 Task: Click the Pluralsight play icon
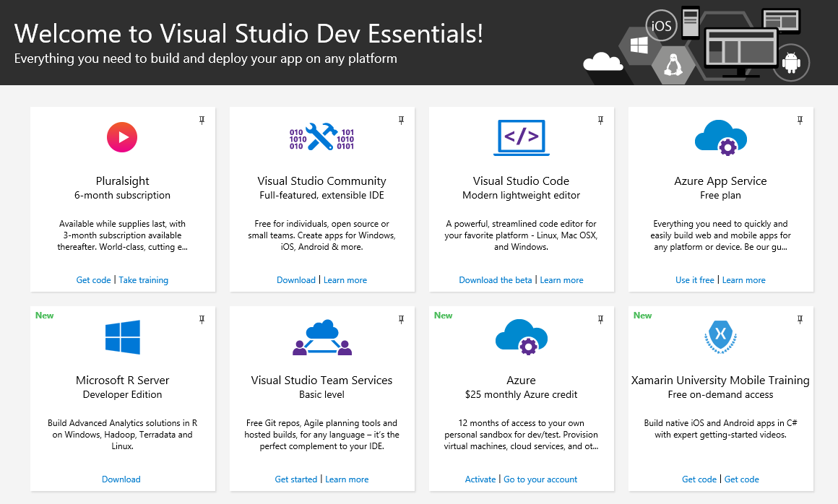tap(122, 137)
